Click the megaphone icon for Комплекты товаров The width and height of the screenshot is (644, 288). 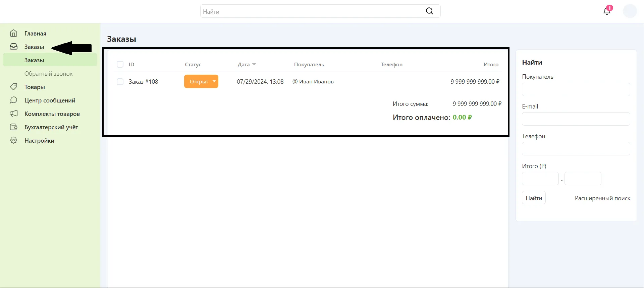tap(13, 114)
